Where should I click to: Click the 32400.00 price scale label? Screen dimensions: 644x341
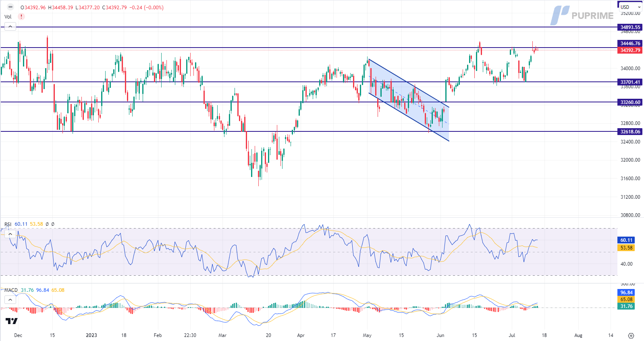click(630, 142)
